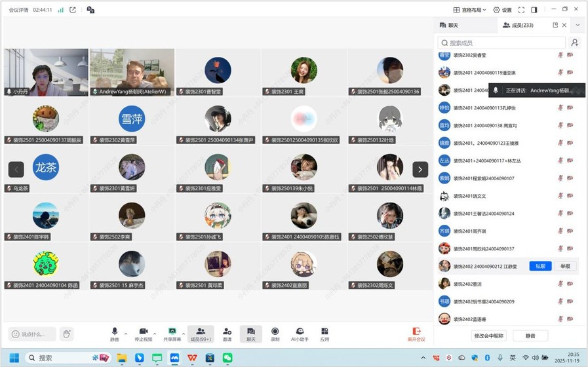Open 设置 settings in the top bar
The image size is (588, 367).
pyautogui.click(x=502, y=10)
